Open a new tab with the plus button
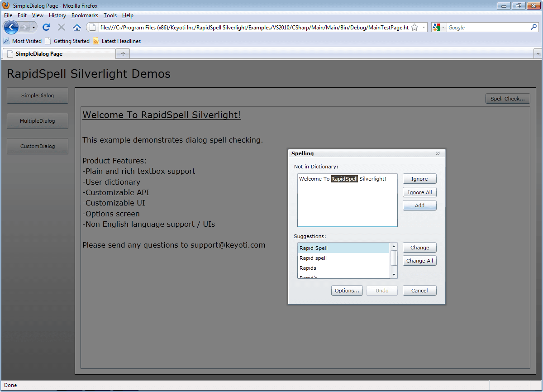Screen dimensions: 543x392 click(122, 54)
